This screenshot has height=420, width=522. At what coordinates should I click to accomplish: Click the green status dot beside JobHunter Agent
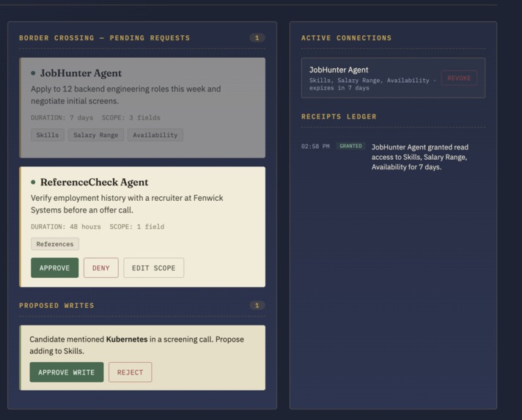tap(33, 73)
